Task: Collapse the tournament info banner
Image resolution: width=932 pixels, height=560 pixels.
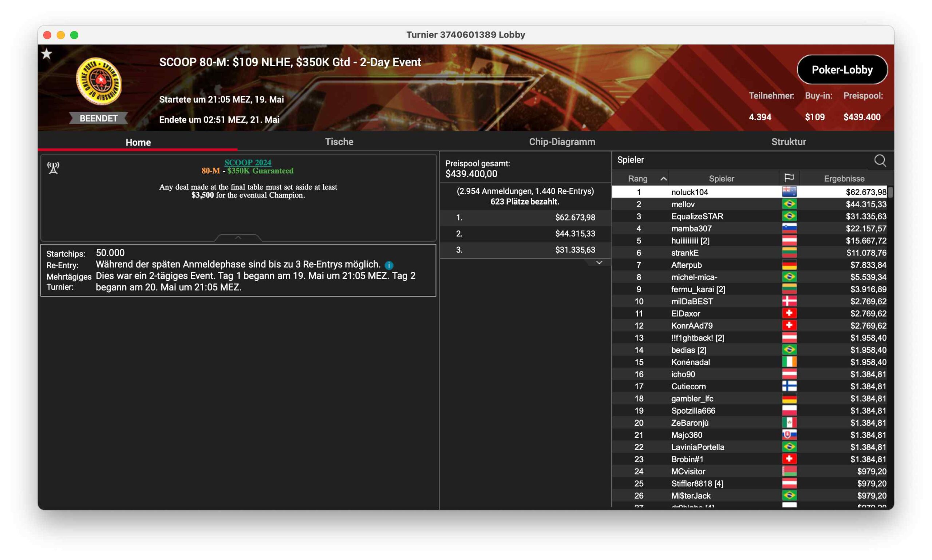Action: click(238, 237)
